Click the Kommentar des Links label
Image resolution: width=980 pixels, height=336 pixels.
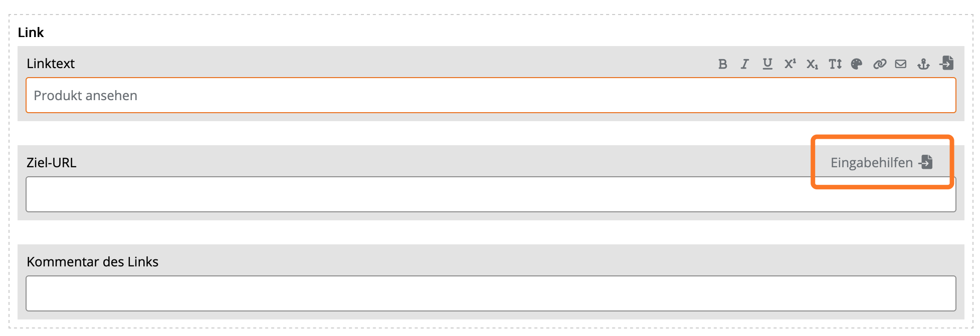pos(93,262)
